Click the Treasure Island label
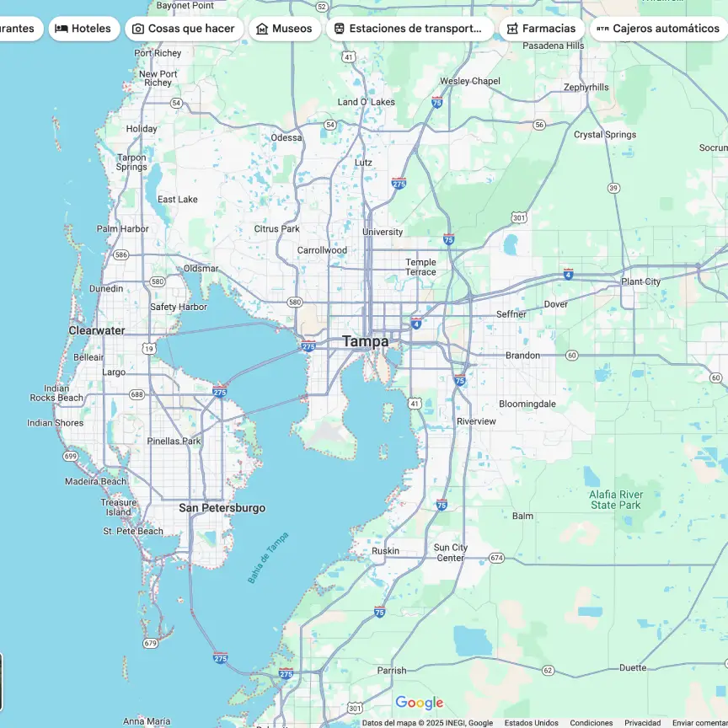This screenshot has height=728, width=728. [x=119, y=507]
